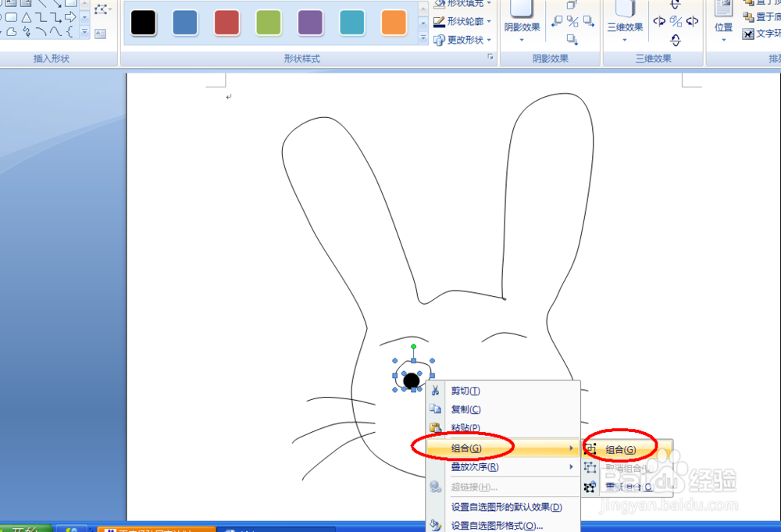Select the freeform shape tool

(12, 32)
